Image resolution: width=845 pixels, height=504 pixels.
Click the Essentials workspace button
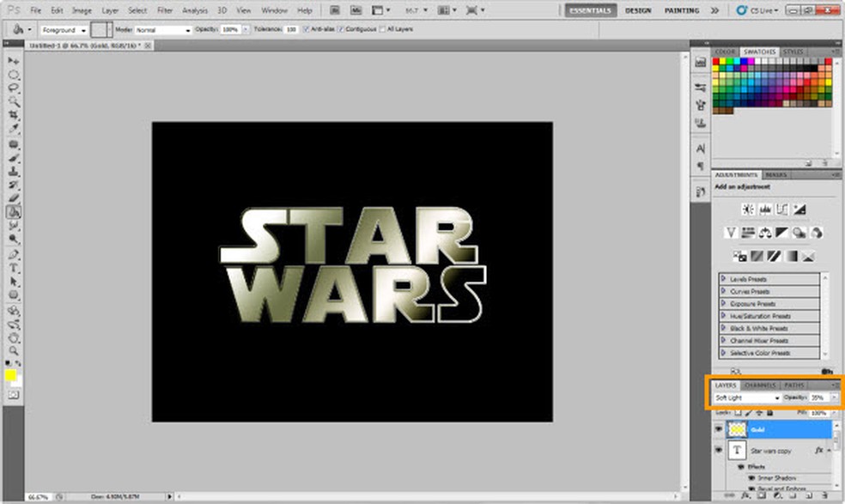coord(591,10)
